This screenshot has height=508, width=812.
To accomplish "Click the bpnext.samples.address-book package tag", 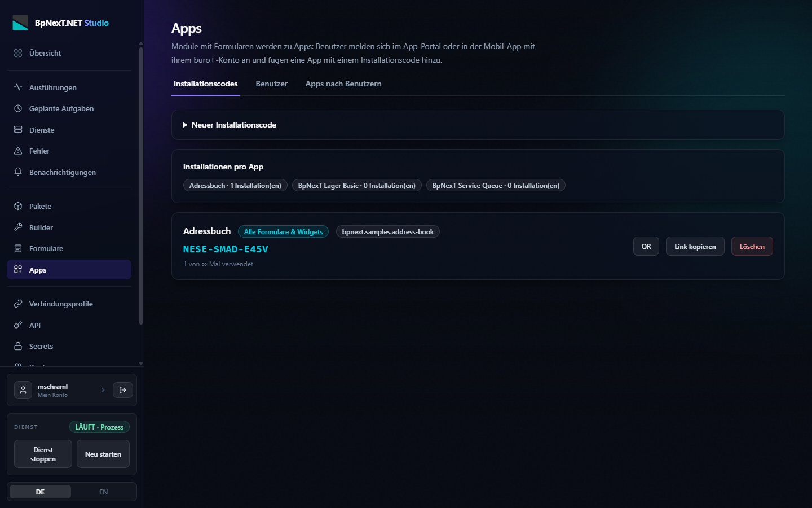I will (x=388, y=232).
